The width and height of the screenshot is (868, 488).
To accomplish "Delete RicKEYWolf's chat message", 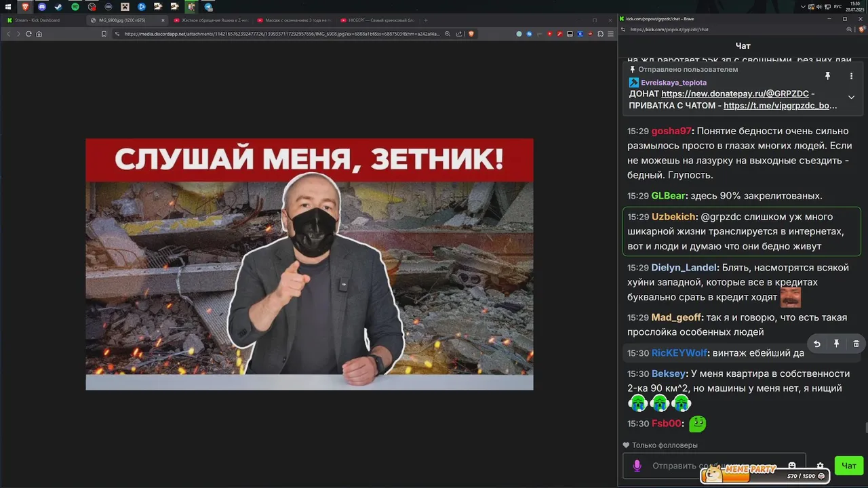I will (x=856, y=344).
